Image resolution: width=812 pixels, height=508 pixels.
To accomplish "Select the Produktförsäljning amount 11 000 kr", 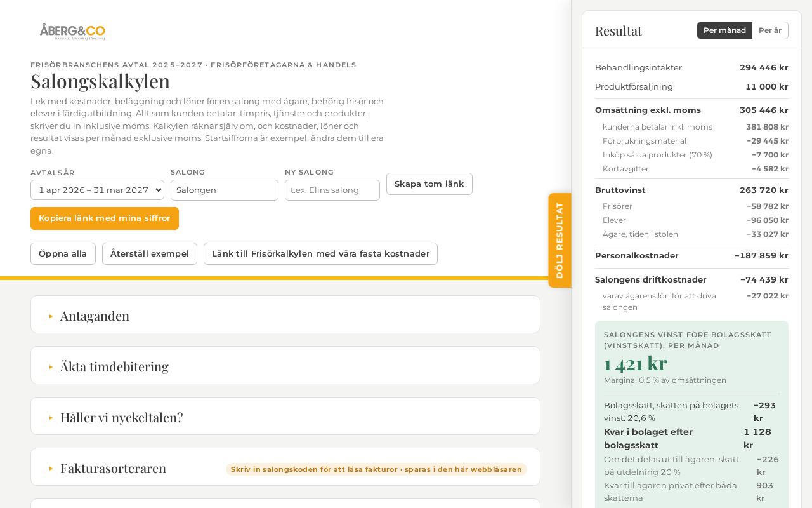I will pos(767,86).
